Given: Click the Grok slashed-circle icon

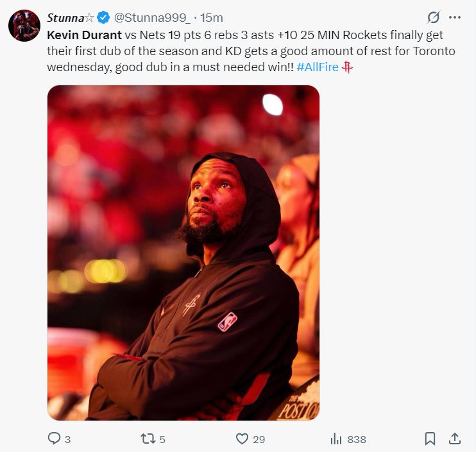Looking at the screenshot, I should pos(433,17).
